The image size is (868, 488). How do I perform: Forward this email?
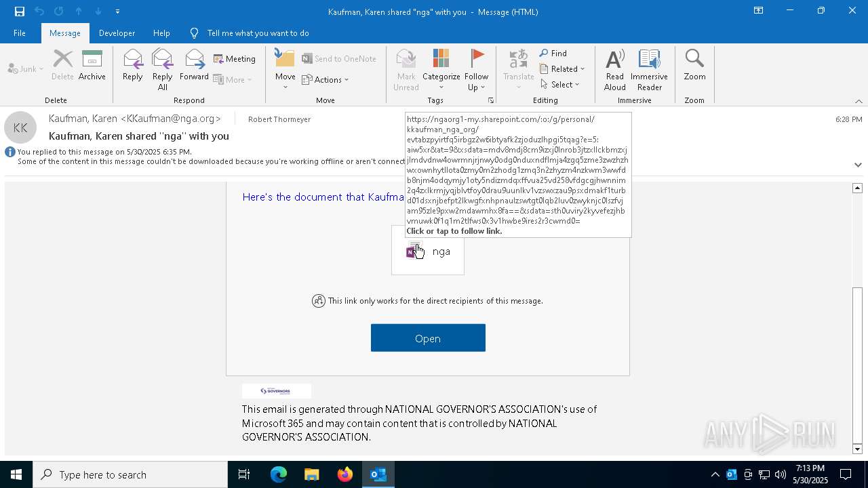(x=194, y=66)
